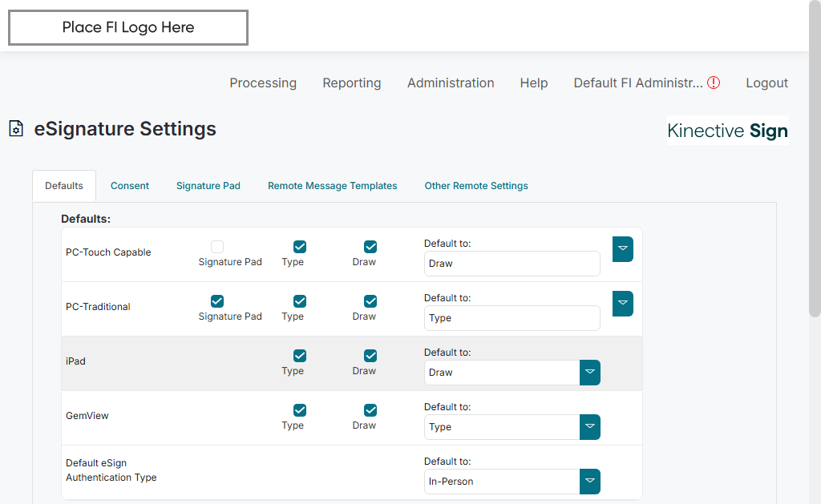Click the Logout link
The image size is (821, 504).
point(766,83)
